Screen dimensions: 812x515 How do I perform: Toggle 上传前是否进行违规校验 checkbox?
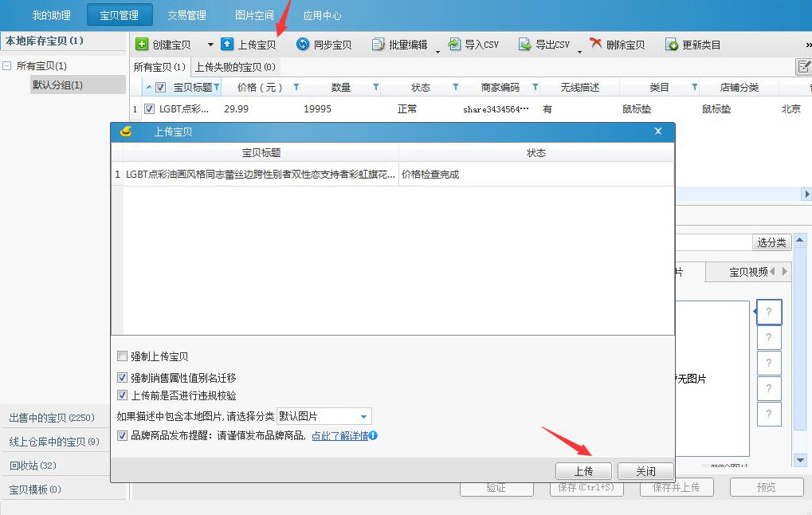pyautogui.click(x=122, y=395)
